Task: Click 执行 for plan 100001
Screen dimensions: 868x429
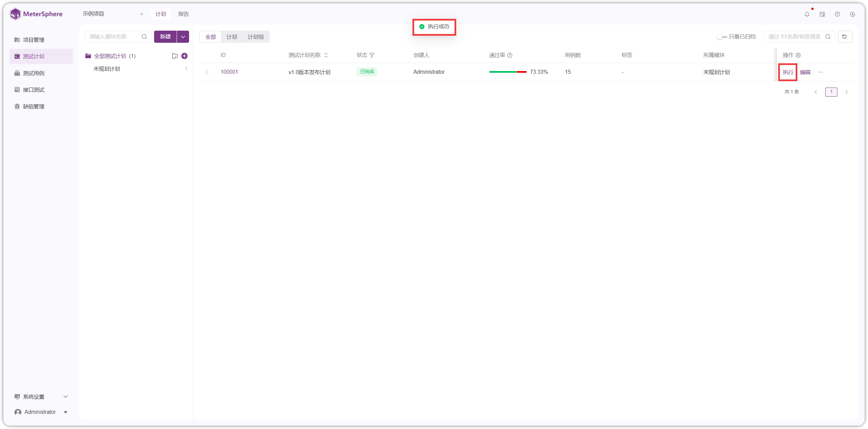Action: (788, 72)
